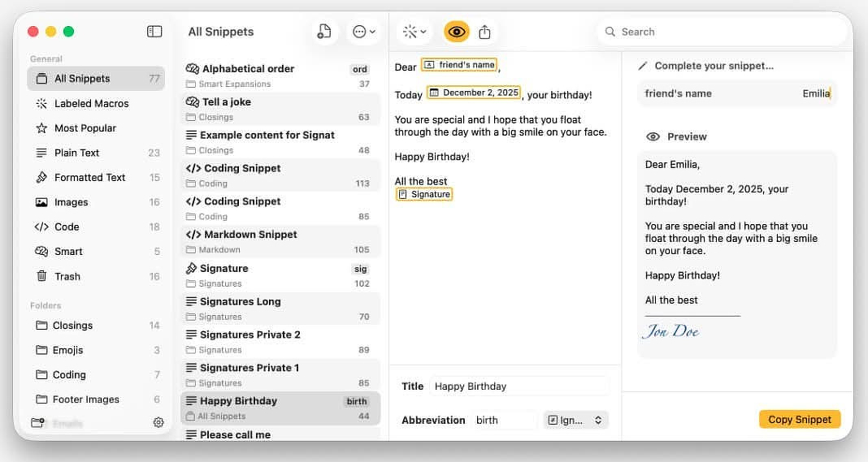This screenshot has width=868, height=462.
Task: Click the Signature placeholder in the editor
Action: [x=423, y=194]
